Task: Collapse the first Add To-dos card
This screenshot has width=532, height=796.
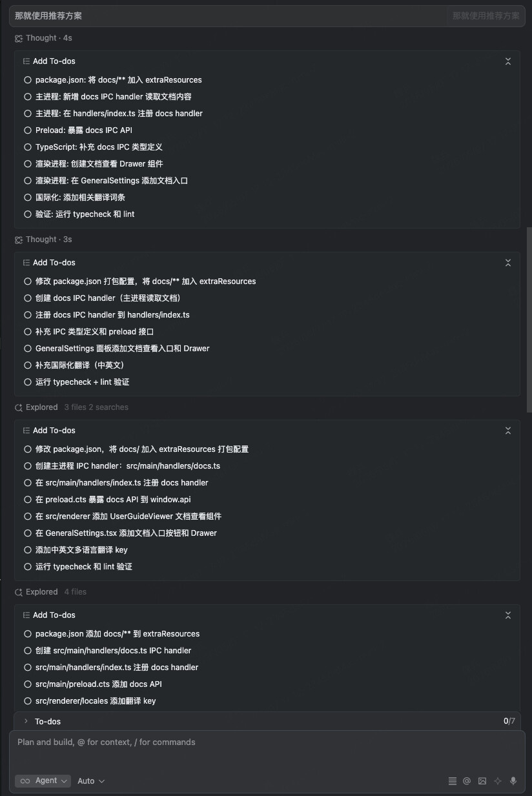Action: (508, 61)
